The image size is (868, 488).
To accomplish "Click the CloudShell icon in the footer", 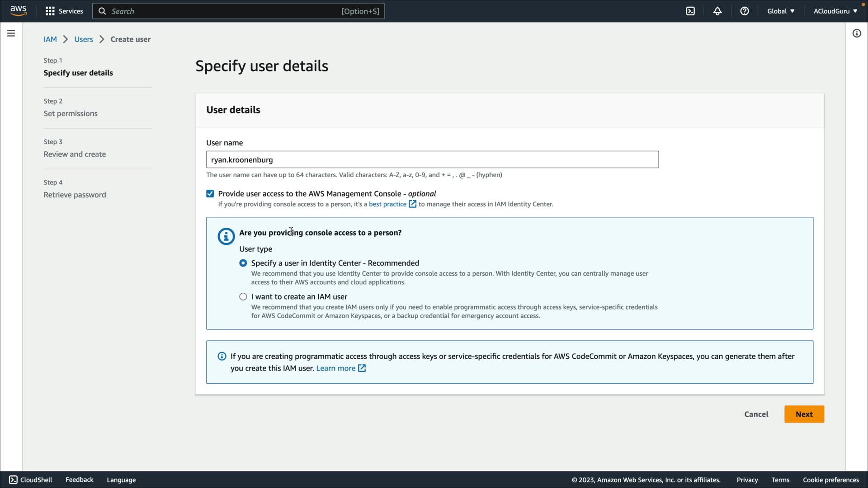I will click(x=13, y=480).
